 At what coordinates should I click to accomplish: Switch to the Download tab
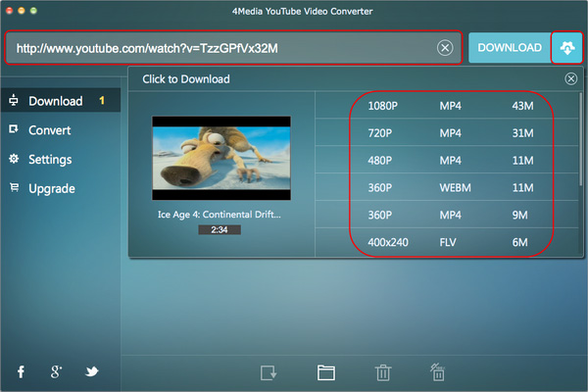pyautogui.click(x=56, y=101)
